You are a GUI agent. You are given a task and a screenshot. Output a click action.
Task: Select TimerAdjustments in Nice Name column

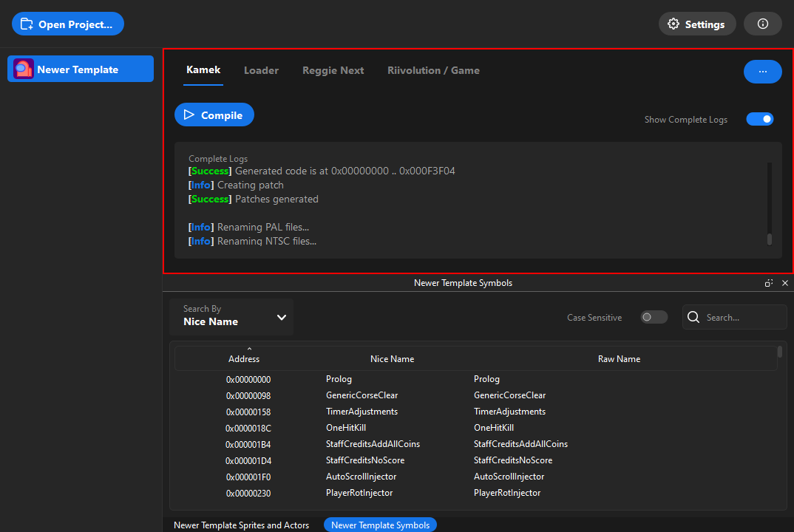click(x=362, y=412)
